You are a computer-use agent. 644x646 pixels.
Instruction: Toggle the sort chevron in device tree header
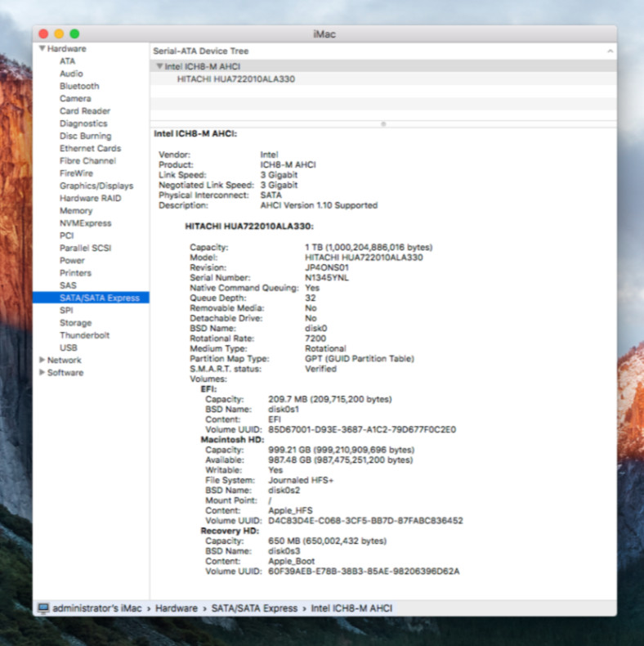(610, 51)
